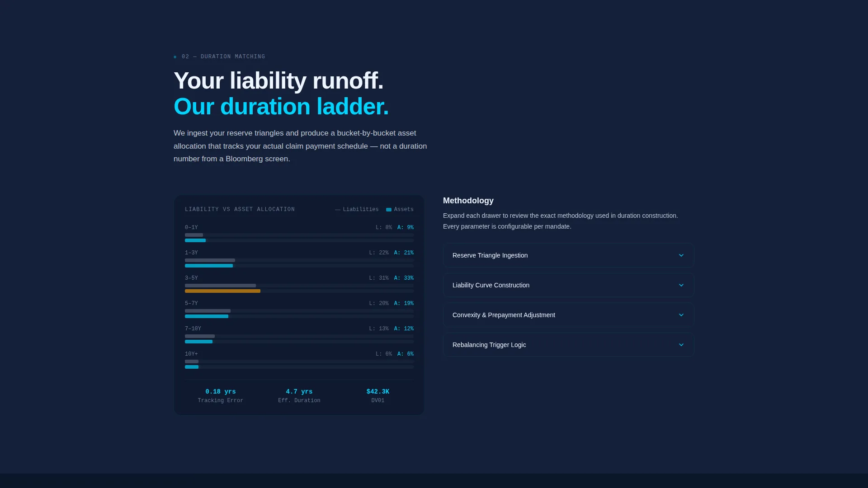
Task: Click the 'L: 22%' value
Action: coord(379,253)
